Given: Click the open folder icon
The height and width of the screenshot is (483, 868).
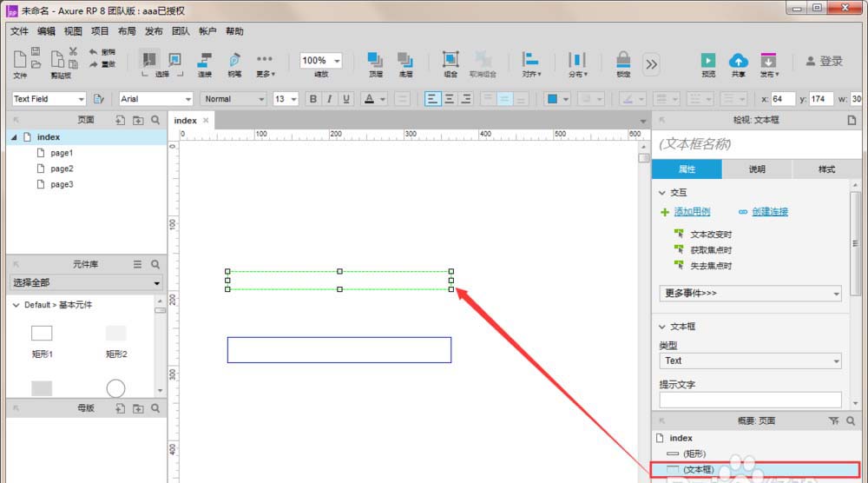Looking at the screenshot, I should click(x=36, y=64).
